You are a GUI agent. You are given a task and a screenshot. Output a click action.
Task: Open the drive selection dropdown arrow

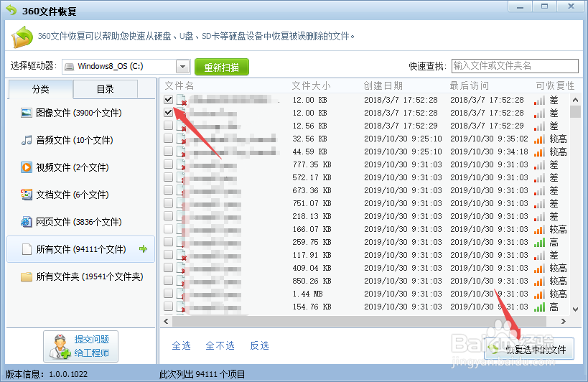[x=182, y=67]
